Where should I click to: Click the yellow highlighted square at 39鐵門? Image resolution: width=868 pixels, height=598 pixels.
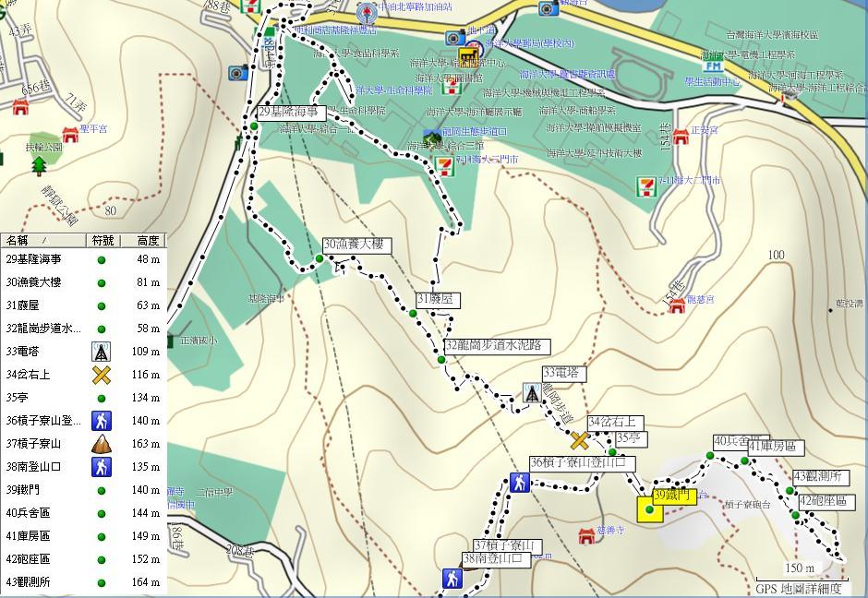click(650, 509)
